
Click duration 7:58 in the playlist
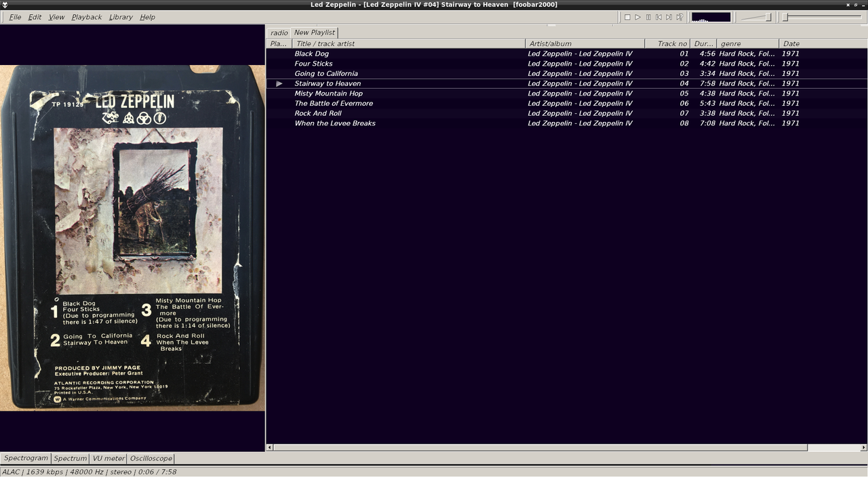coord(707,83)
